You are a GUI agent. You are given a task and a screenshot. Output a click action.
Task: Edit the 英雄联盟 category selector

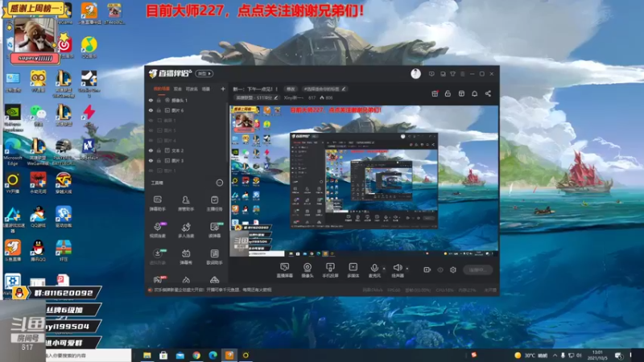(x=257, y=97)
